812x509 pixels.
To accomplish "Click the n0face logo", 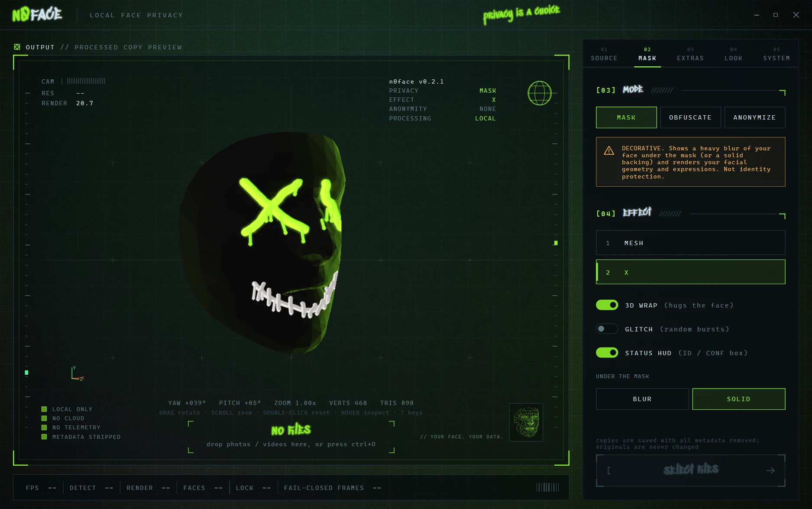I will (37, 14).
